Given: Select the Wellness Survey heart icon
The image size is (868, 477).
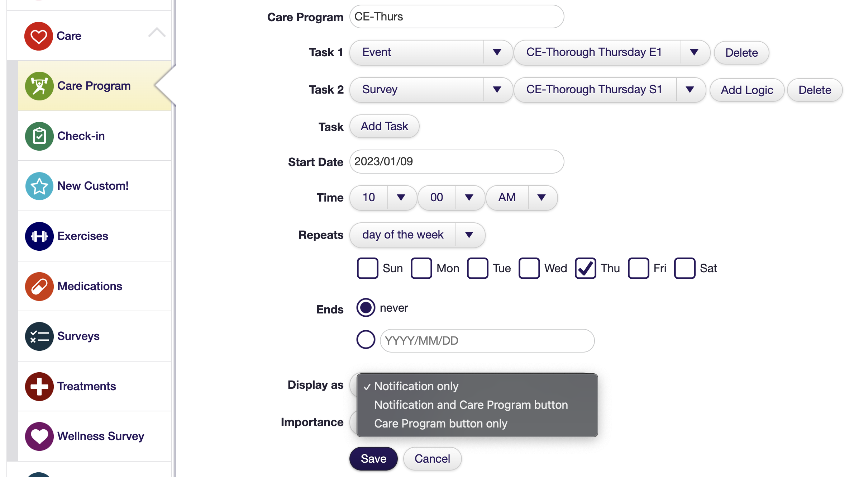Looking at the screenshot, I should [x=39, y=436].
